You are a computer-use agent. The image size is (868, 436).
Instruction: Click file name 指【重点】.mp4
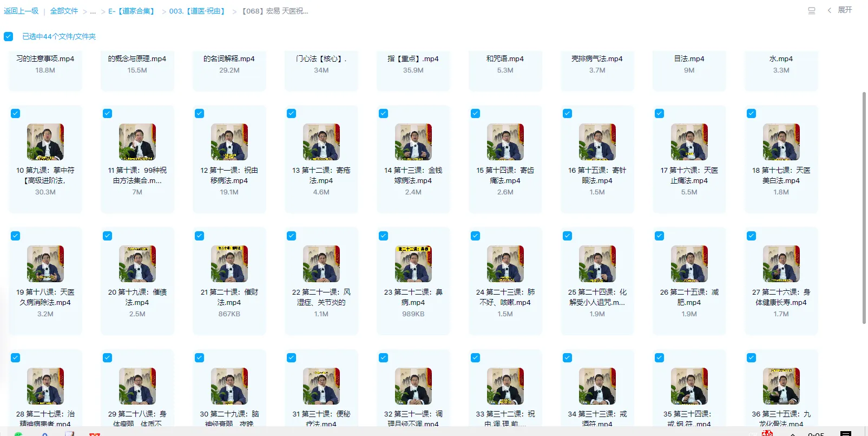413,58
